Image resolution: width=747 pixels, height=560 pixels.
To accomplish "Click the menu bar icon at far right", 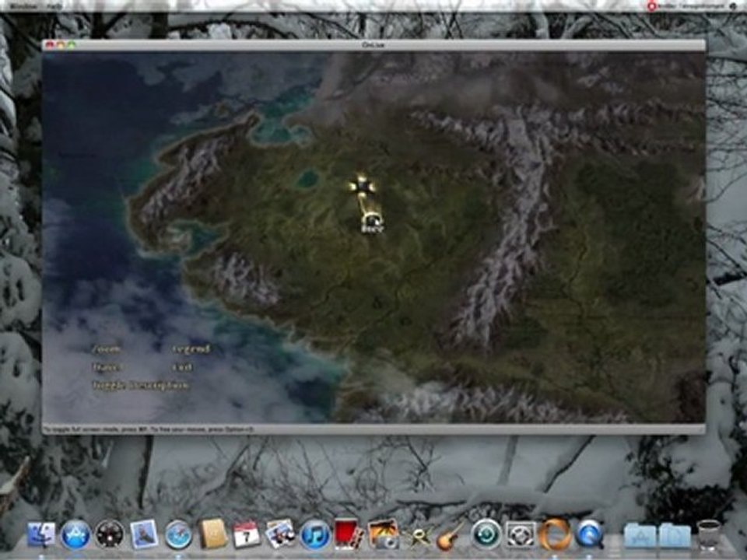I will [x=733, y=5].
